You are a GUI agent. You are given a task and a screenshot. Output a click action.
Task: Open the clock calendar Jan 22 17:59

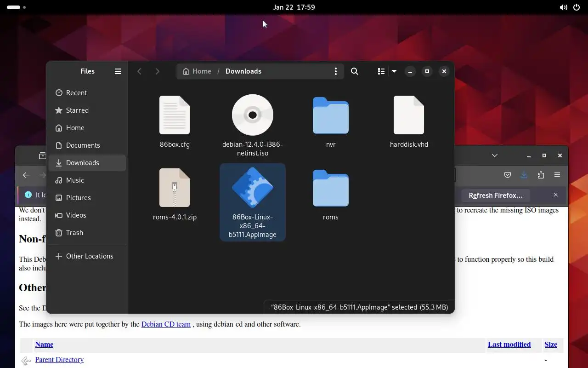[294, 7]
